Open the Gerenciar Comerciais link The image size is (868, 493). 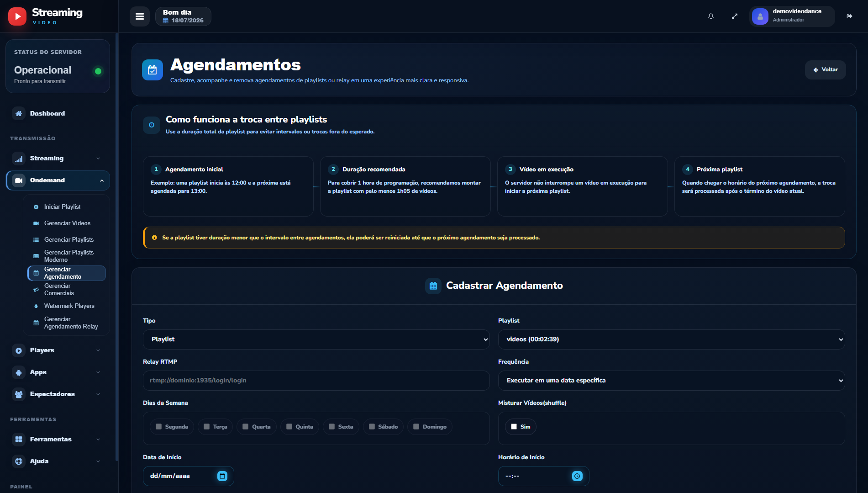67,290
